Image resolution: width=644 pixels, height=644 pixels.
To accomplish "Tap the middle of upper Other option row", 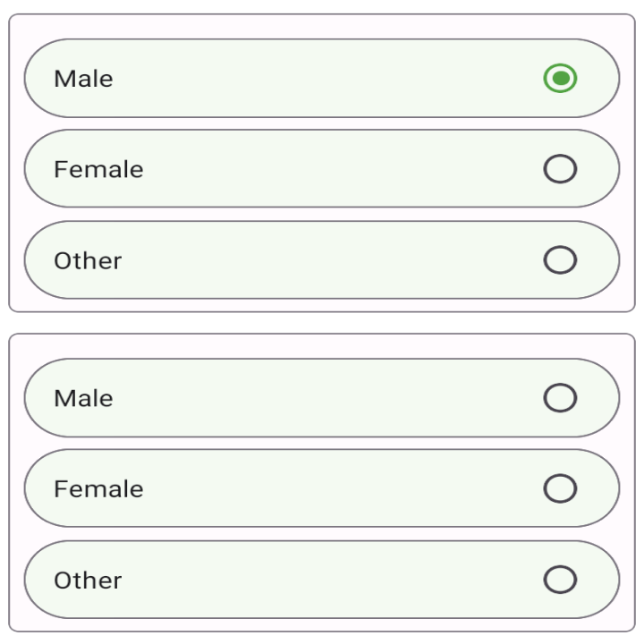I will [x=322, y=260].
